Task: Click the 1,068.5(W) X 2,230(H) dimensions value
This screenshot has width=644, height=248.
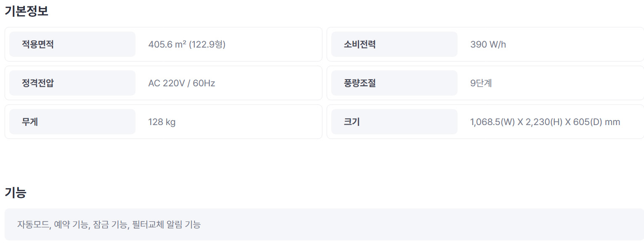Action: pos(545,122)
